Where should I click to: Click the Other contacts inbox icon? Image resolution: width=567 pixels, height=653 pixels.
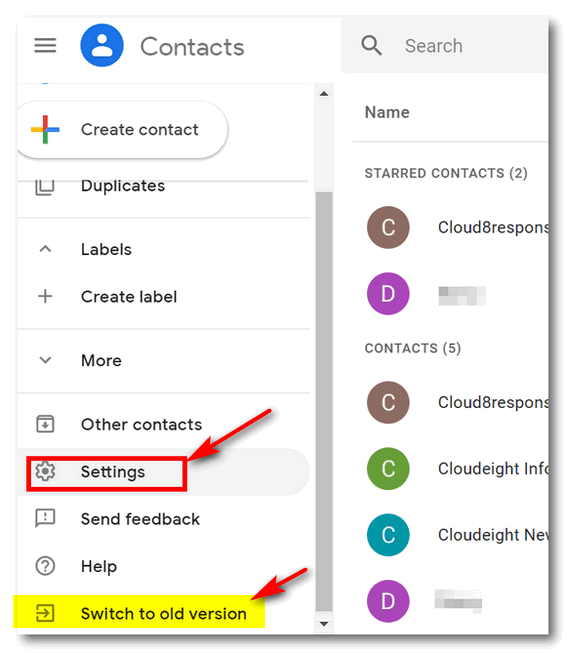(x=45, y=424)
